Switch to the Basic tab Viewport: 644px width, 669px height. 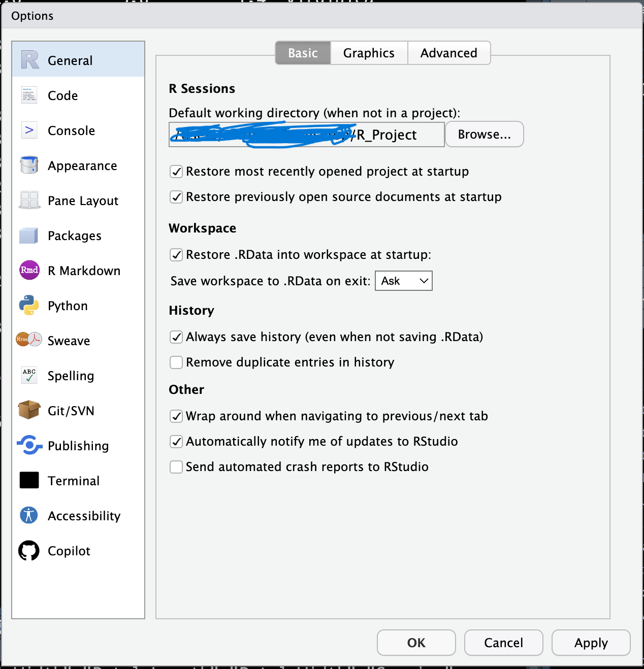pyautogui.click(x=303, y=53)
